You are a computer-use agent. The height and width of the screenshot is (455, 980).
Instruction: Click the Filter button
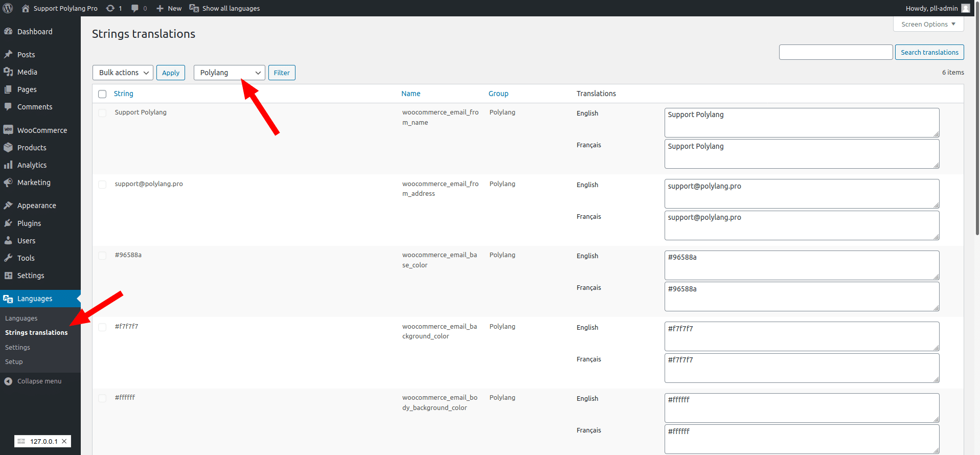[282, 73]
